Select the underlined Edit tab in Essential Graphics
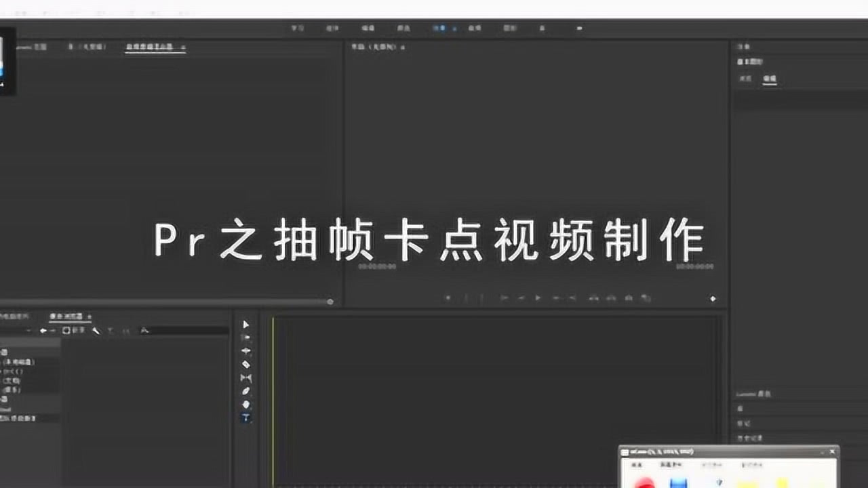Image resolution: width=868 pixels, height=488 pixels. (x=769, y=79)
